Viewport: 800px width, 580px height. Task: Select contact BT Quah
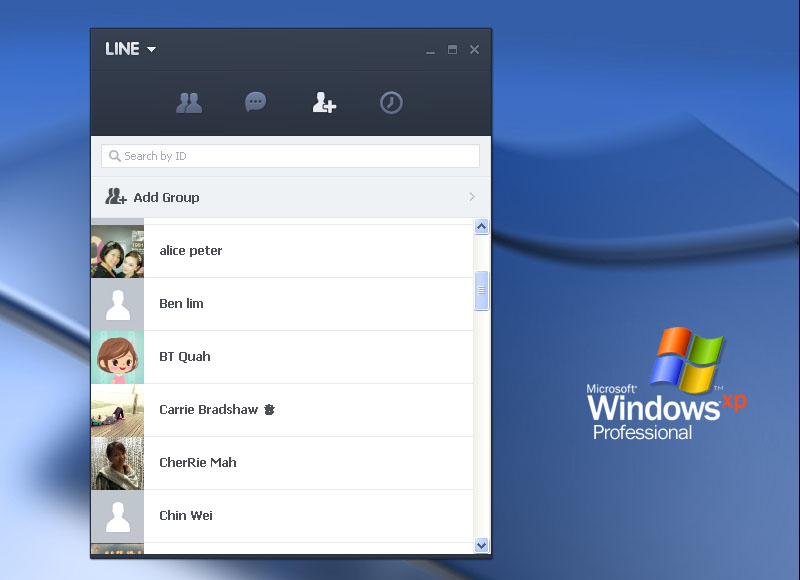pos(282,357)
